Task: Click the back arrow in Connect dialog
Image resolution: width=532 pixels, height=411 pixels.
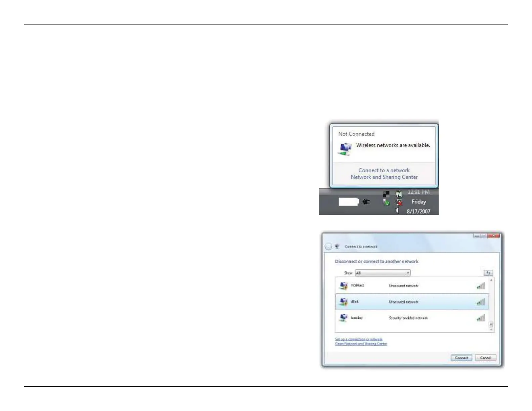Action: [x=328, y=247]
